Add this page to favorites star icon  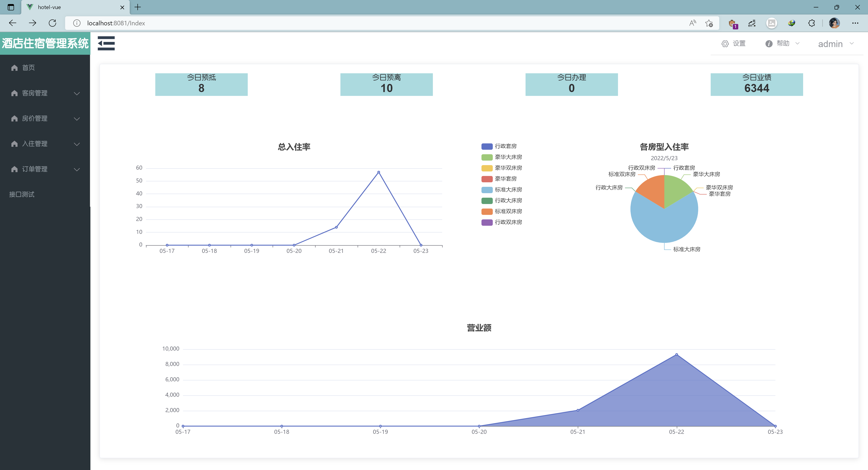point(709,23)
